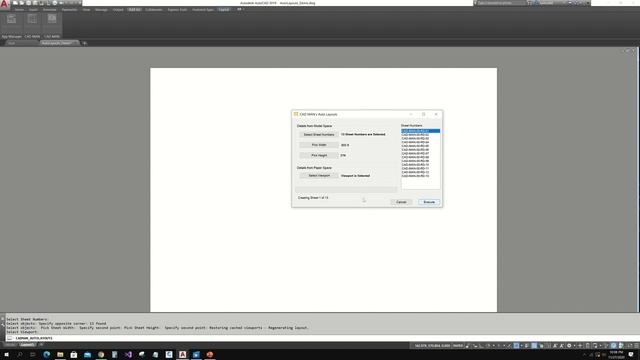Click the Pick Height button
This screenshot has width=640, height=360.
pos(319,156)
